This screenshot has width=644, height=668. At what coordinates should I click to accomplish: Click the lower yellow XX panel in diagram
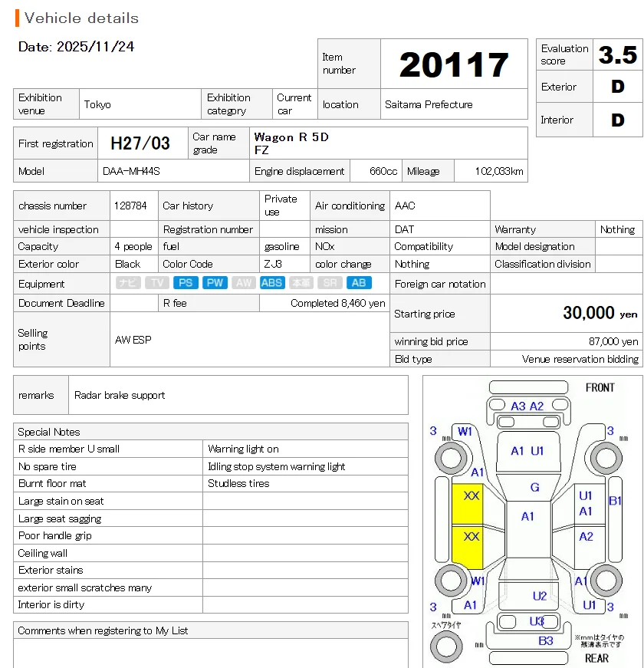[x=467, y=548]
